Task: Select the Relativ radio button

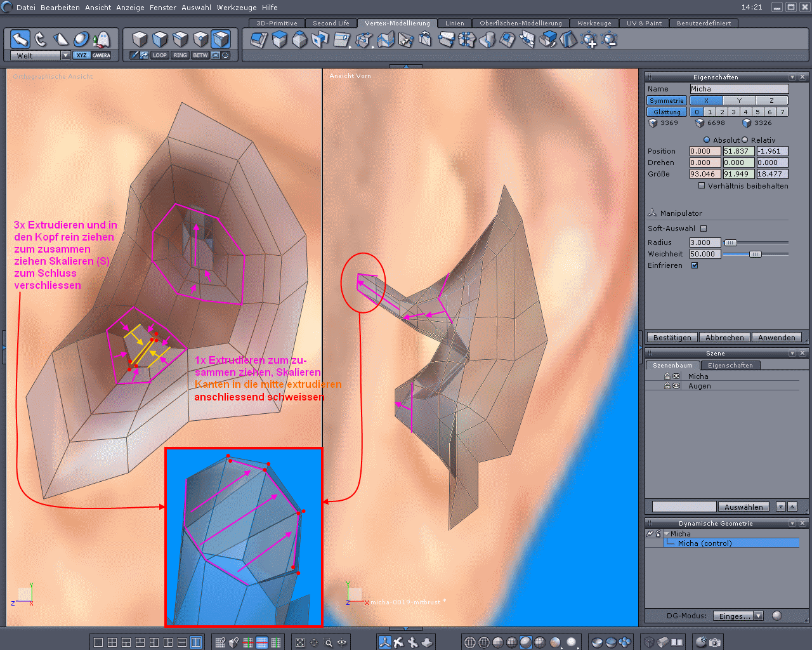Action: click(745, 140)
